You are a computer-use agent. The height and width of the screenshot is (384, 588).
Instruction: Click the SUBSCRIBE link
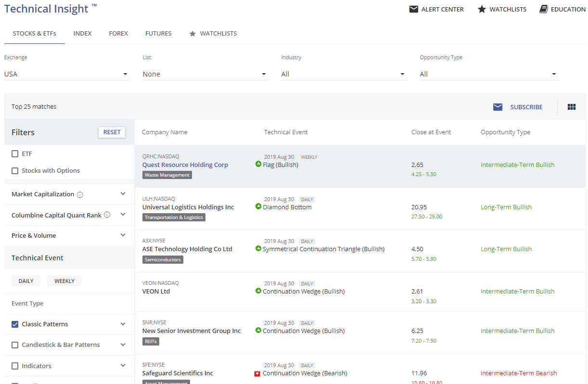526,107
